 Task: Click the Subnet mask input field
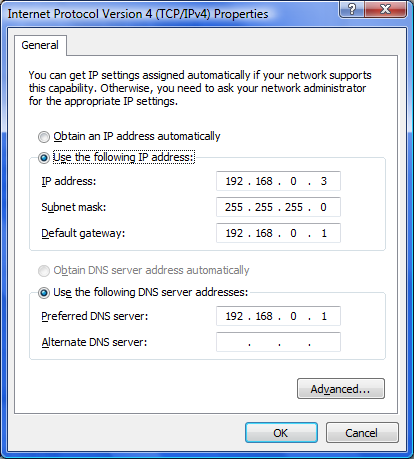pos(278,207)
